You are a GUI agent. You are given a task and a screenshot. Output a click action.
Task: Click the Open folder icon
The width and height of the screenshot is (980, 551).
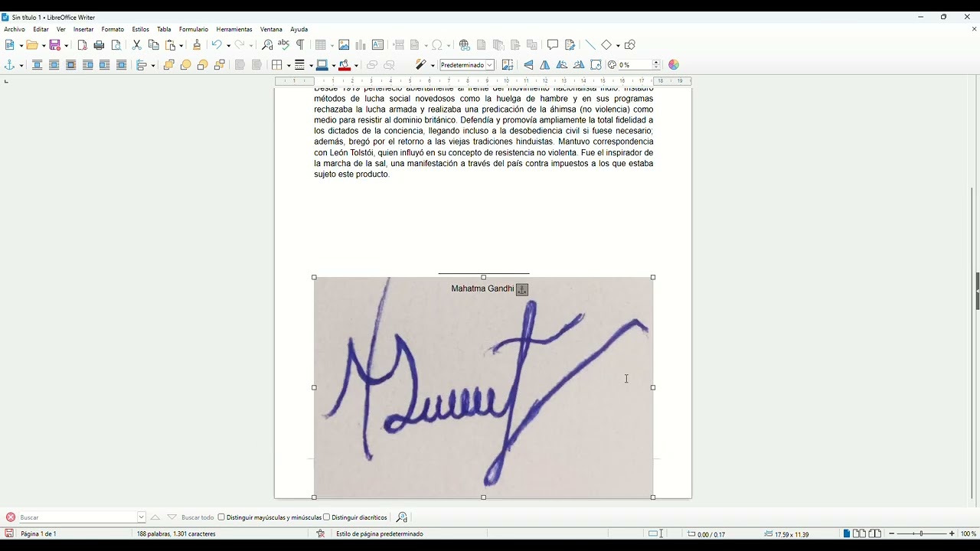point(32,45)
